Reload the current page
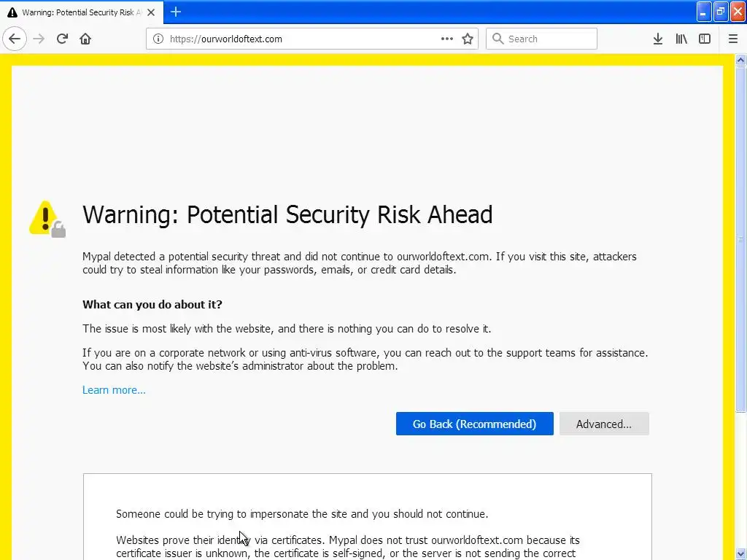This screenshot has width=747, height=560. [x=62, y=39]
